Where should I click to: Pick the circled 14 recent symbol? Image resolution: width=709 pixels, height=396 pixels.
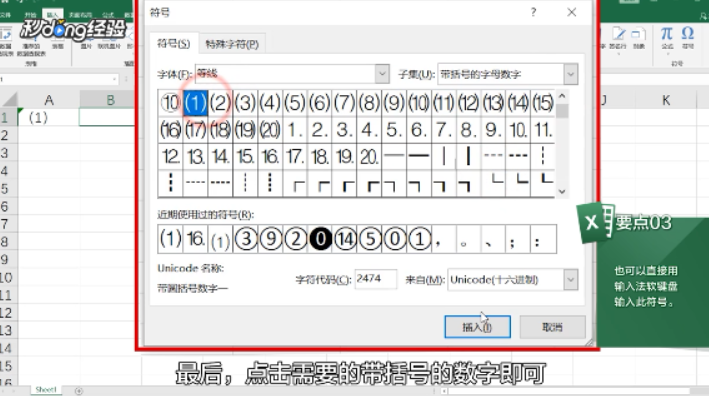[x=345, y=239]
